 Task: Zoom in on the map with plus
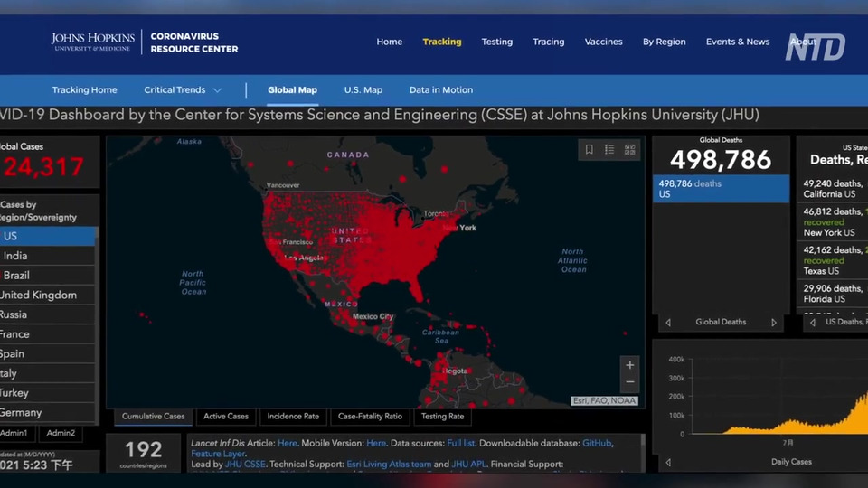pyautogui.click(x=630, y=365)
